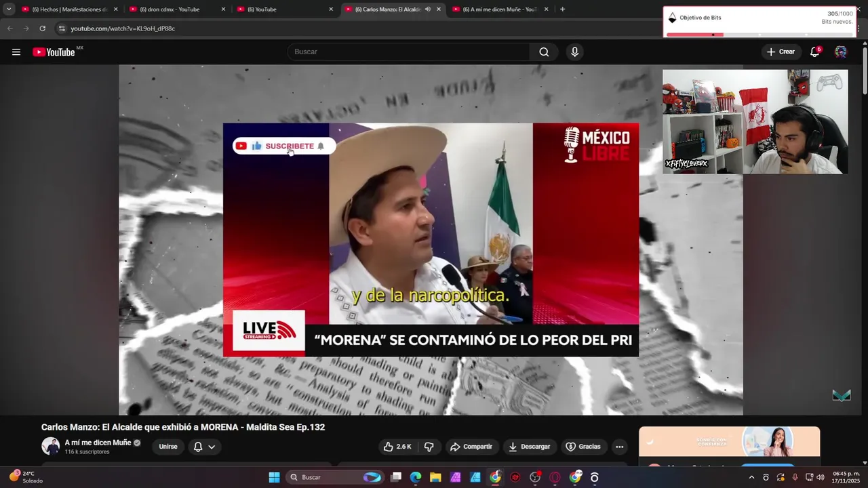Close the dron cdmx tab
Viewport: 868px width, 488px height.
223,9
